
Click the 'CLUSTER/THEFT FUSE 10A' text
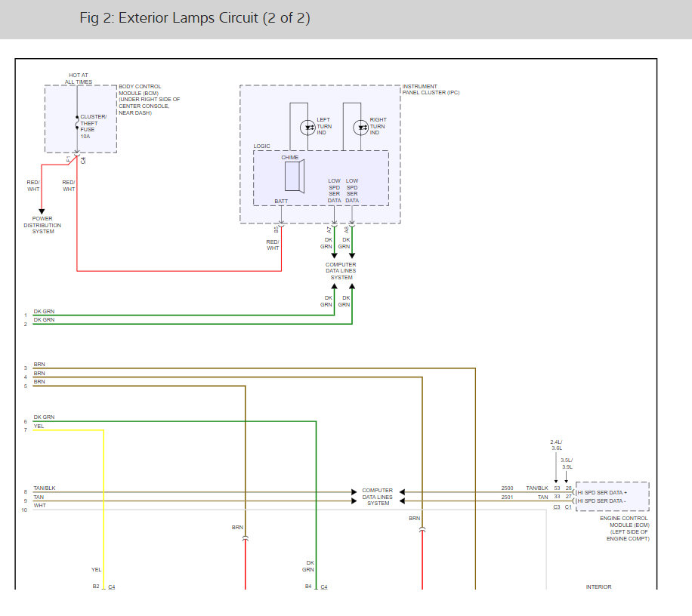(x=93, y=127)
